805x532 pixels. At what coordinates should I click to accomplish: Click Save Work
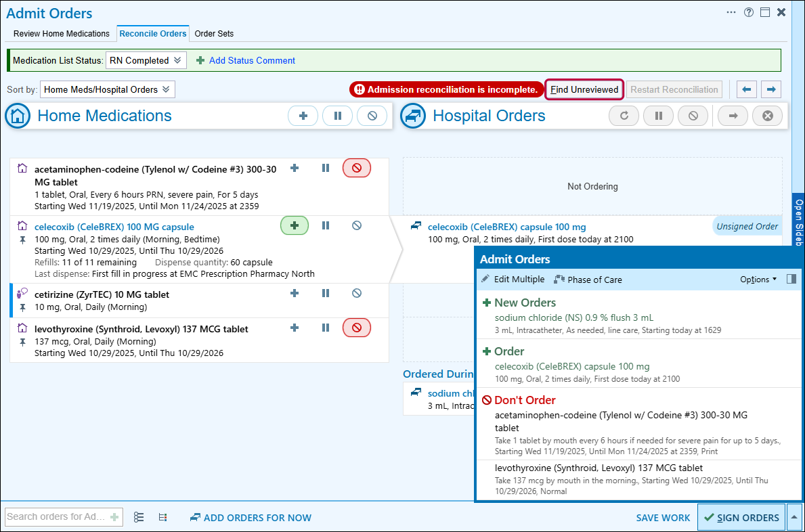coord(663,518)
